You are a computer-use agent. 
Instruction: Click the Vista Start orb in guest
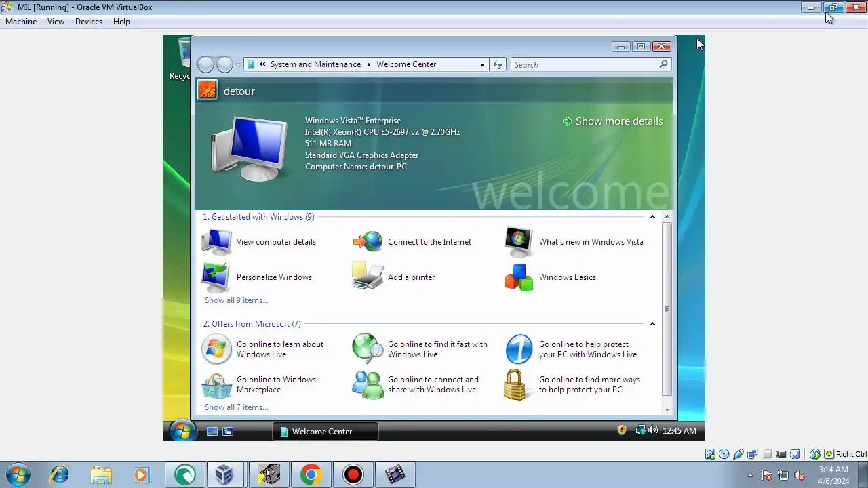[x=182, y=430]
